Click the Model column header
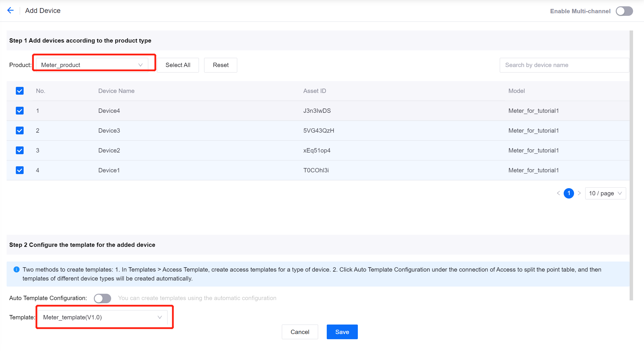This screenshot has height=351, width=644. pos(516,91)
